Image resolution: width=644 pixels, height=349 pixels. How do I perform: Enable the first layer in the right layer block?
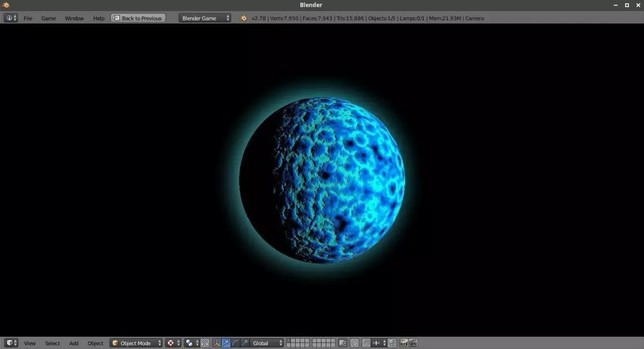(315, 341)
